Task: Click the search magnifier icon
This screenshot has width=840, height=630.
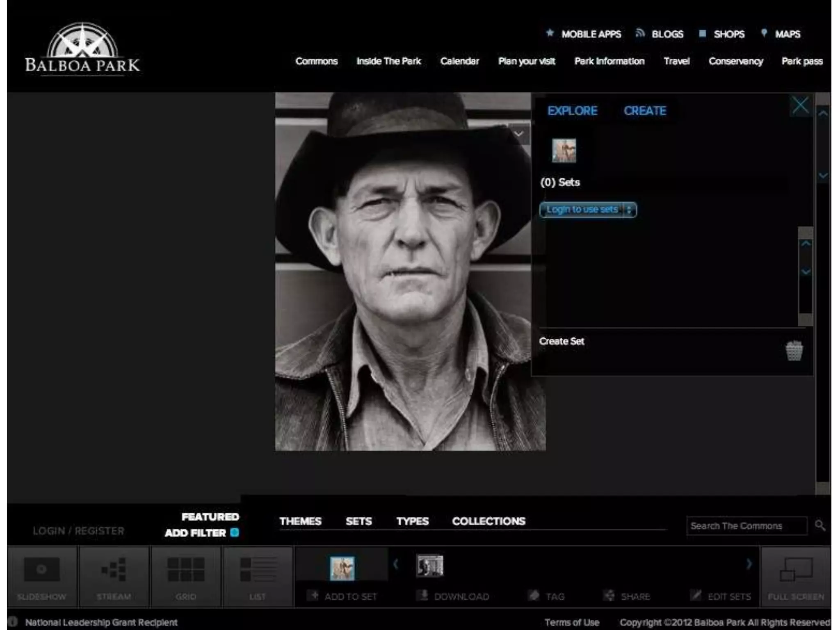Action: click(819, 525)
